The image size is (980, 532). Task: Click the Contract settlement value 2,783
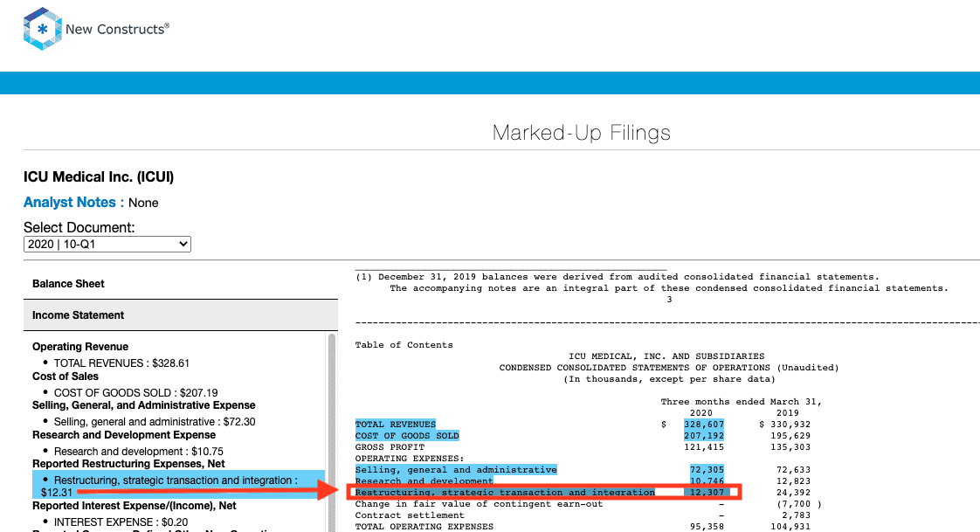(797, 515)
